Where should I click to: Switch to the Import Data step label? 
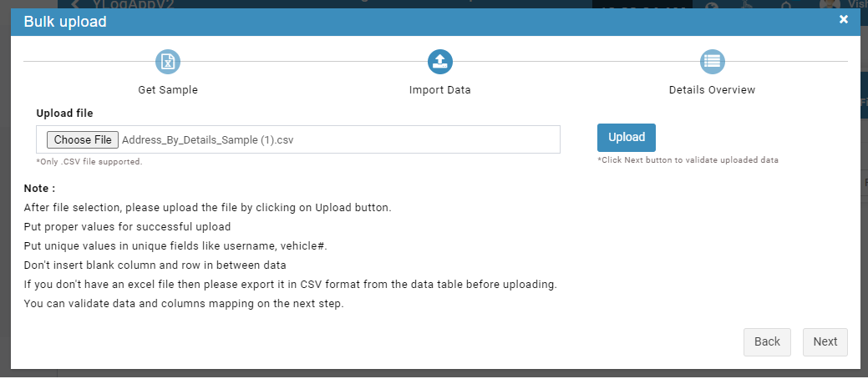coord(440,89)
